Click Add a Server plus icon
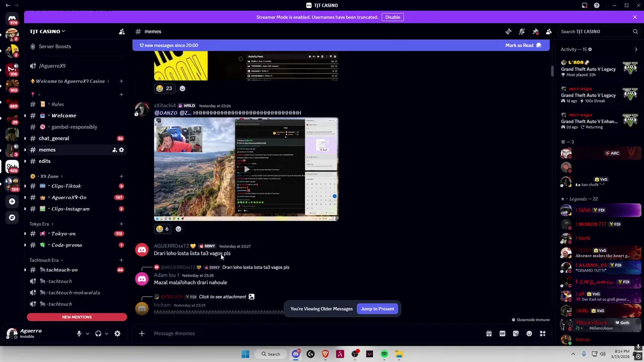644x362 pixels. (x=12, y=201)
